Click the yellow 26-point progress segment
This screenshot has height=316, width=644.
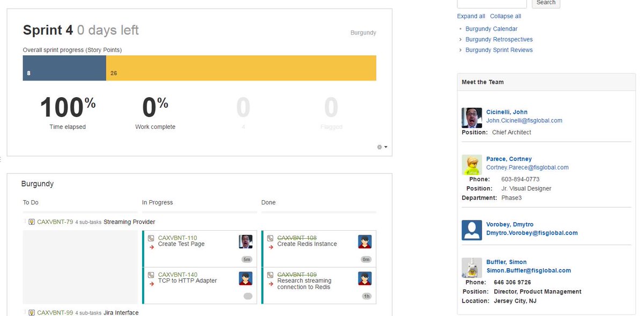point(241,68)
